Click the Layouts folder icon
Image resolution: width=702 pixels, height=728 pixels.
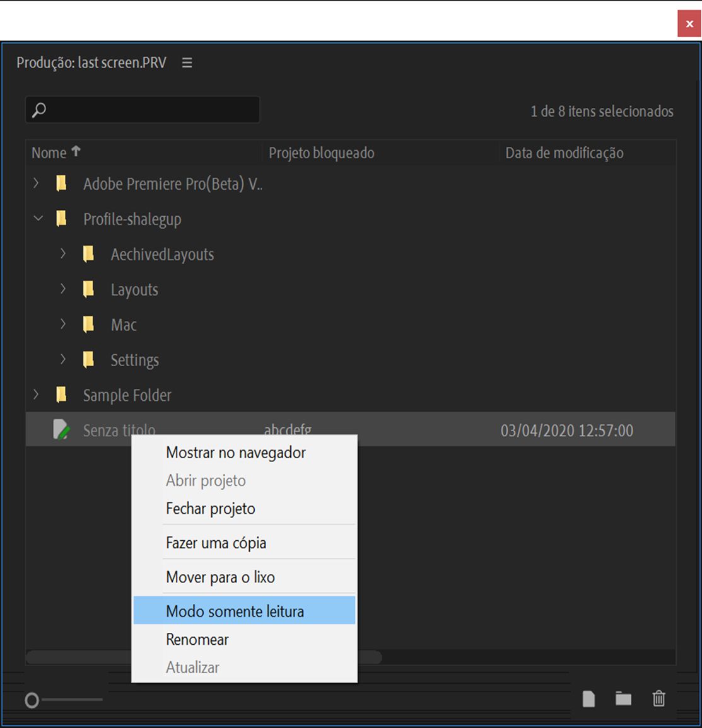point(88,289)
